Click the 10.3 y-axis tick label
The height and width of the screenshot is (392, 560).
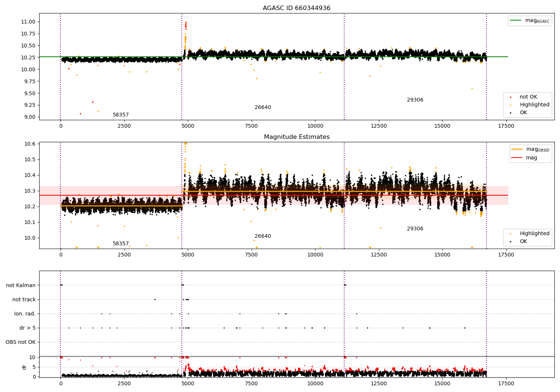[29, 191]
